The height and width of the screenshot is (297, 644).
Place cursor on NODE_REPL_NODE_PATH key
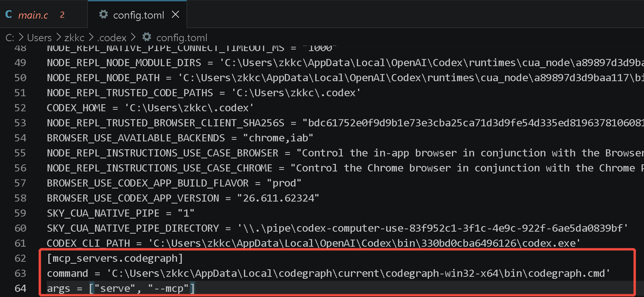pyautogui.click(x=103, y=78)
